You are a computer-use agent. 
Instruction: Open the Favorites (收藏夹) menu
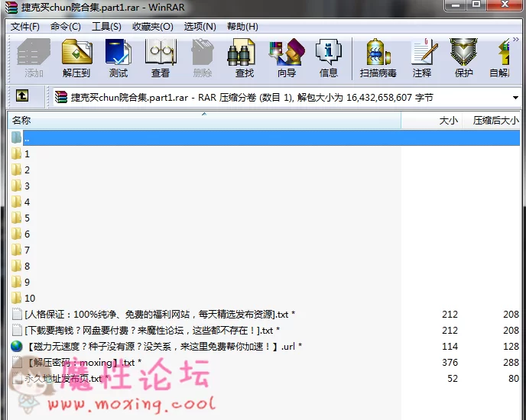pos(153,27)
